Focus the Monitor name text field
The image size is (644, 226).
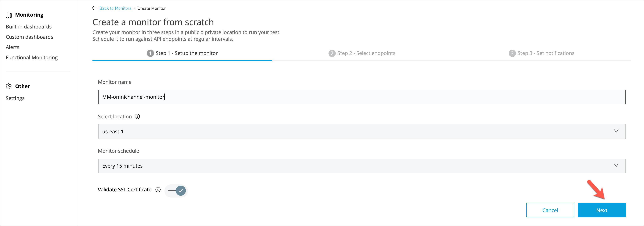[362, 97]
